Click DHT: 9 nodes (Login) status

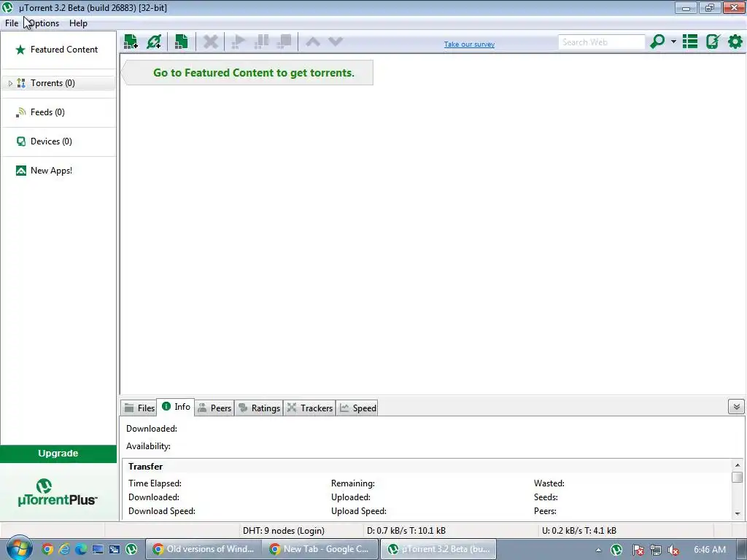(284, 531)
